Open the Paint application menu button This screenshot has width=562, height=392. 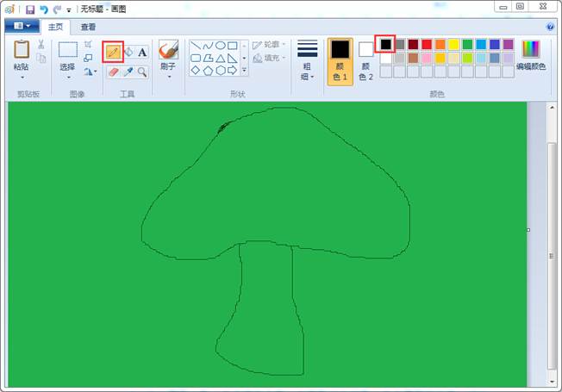click(x=22, y=26)
